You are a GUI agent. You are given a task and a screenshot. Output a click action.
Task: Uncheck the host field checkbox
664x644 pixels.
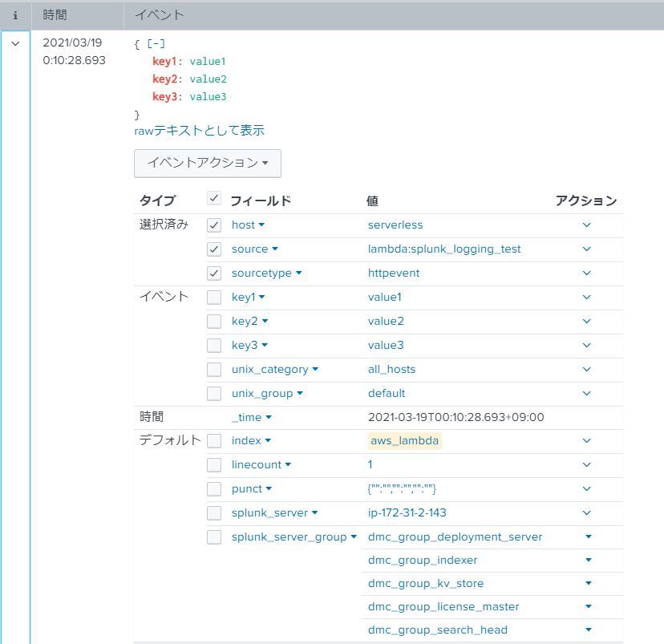[214, 225]
